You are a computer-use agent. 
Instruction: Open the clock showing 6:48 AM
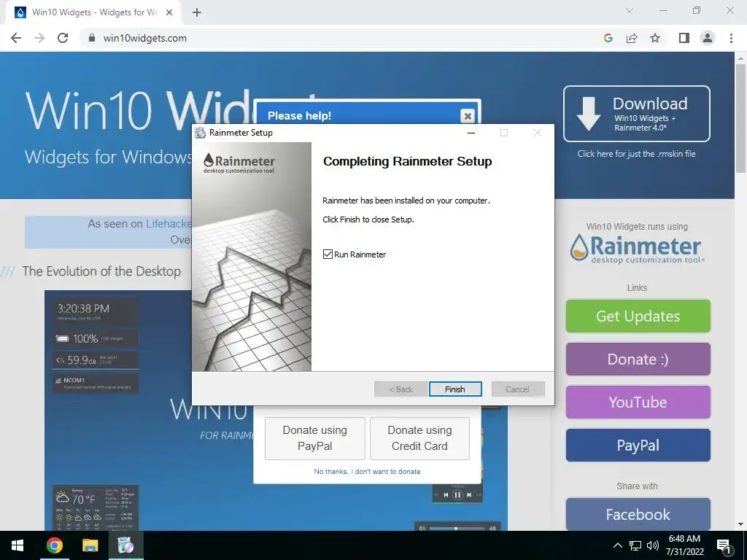684,545
